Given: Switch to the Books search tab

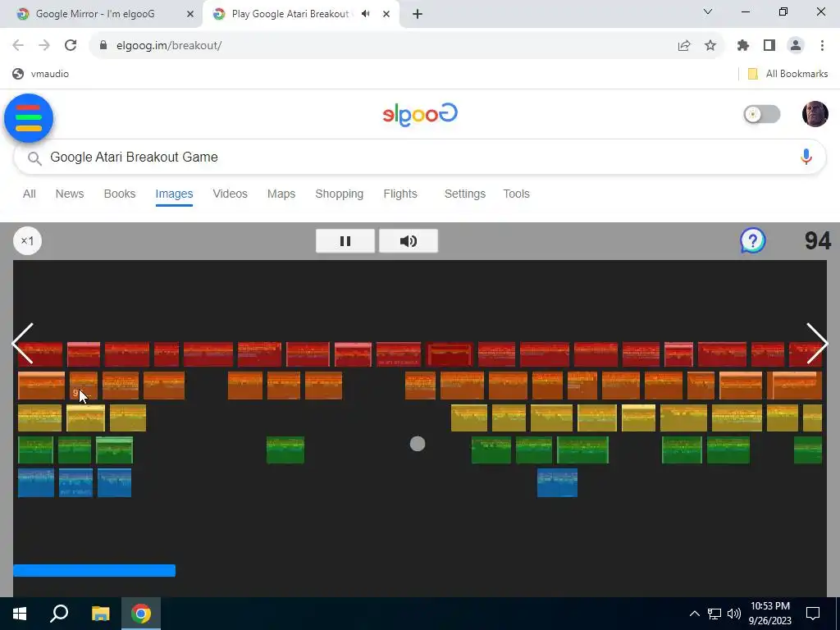Looking at the screenshot, I should [120, 194].
